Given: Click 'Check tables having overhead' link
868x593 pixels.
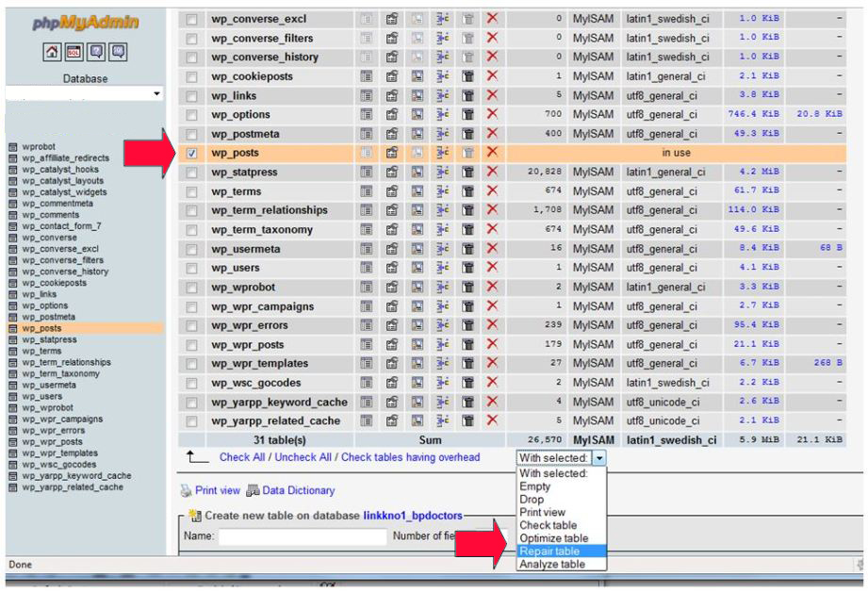Looking at the screenshot, I should [410, 457].
